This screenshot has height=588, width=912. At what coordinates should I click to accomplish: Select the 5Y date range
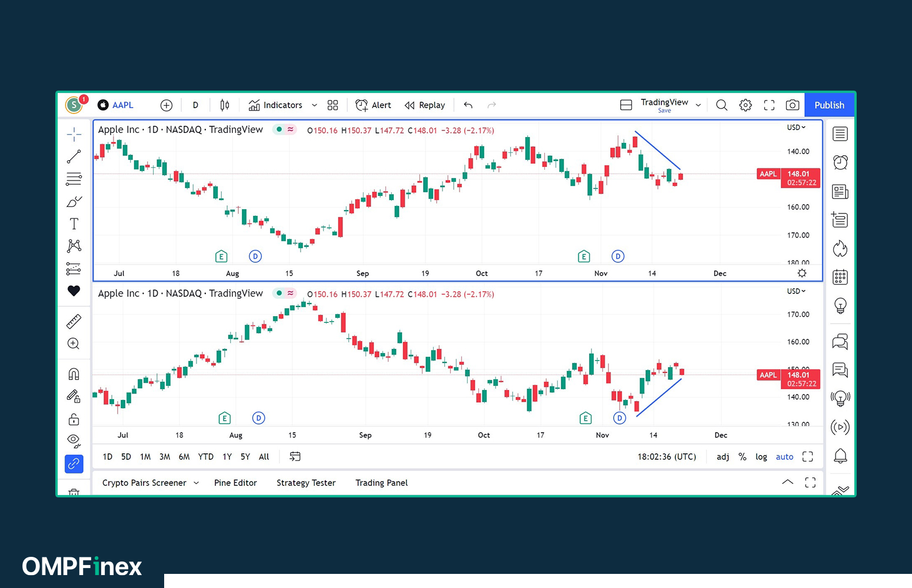point(245,457)
